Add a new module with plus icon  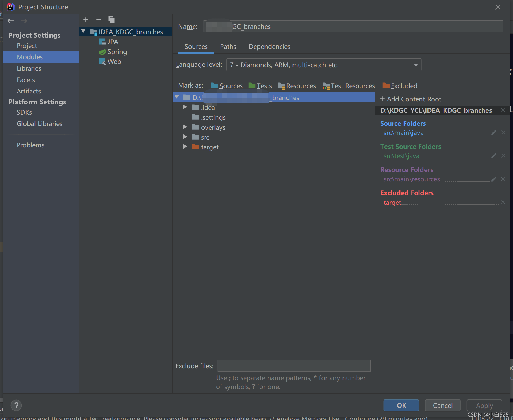(86, 20)
